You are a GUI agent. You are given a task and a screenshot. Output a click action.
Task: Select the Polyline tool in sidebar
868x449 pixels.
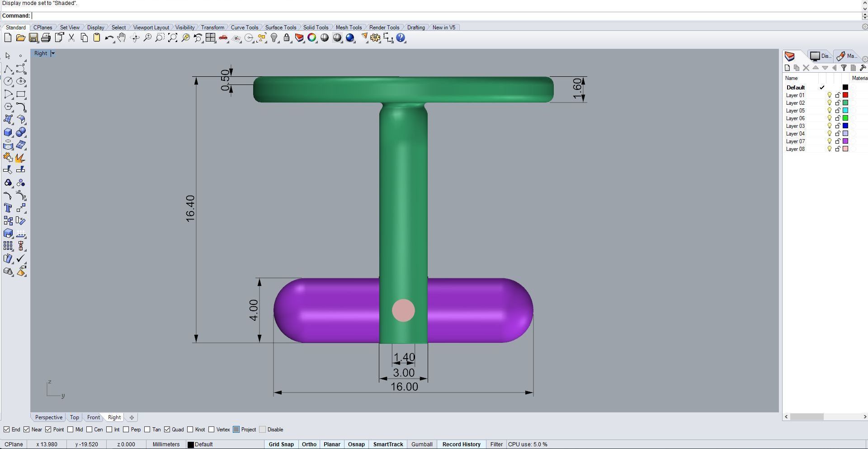(x=8, y=69)
